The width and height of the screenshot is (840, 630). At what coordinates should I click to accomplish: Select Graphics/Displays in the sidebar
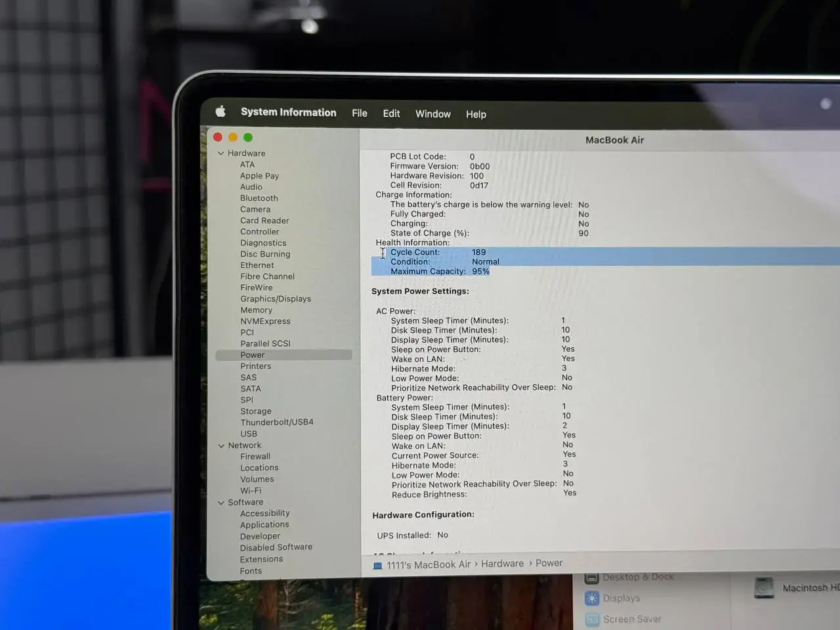pyautogui.click(x=275, y=299)
